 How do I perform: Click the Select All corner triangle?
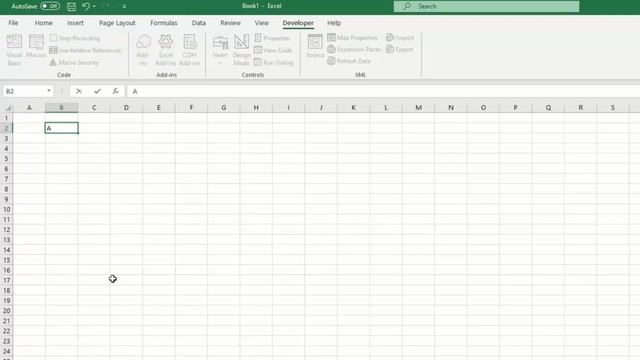[7, 108]
